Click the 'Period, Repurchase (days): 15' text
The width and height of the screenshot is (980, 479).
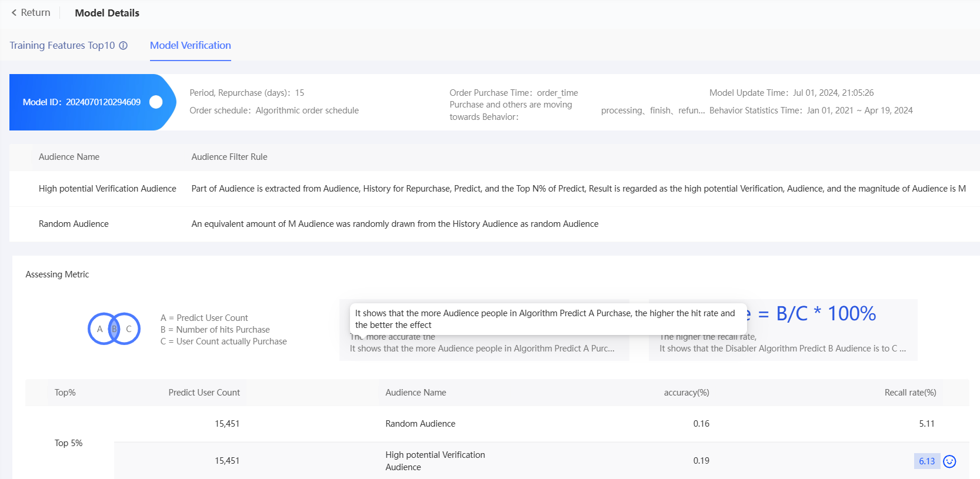(x=247, y=93)
